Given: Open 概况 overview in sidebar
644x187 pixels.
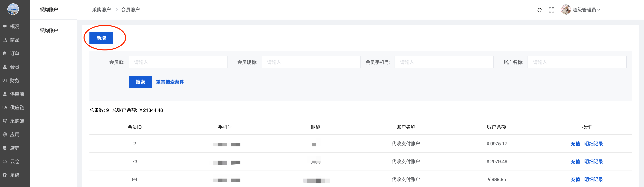Looking at the screenshot, I should (15, 26).
